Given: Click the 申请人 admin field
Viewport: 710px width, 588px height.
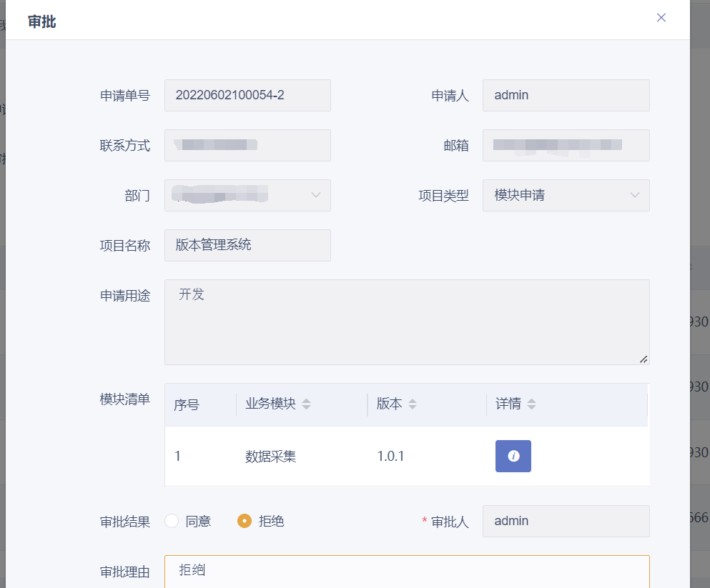Looking at the screenshot, I should pyautogui.click(x=566, y=95).
